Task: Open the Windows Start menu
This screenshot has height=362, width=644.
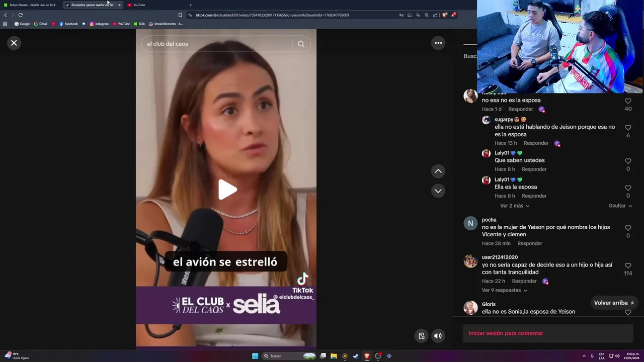Action: pyautogui.click(x=255, y=356)
